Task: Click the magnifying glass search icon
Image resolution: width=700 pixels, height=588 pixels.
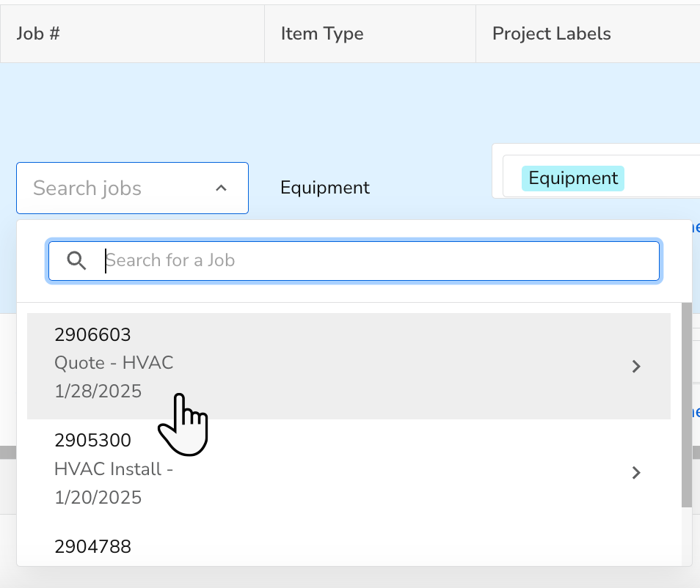Action: click(76, 260)
